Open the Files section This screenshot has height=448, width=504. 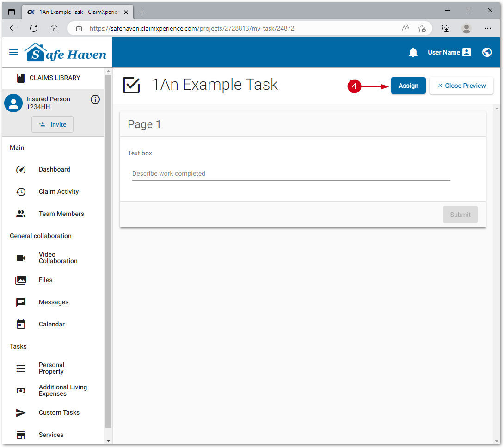45,280
